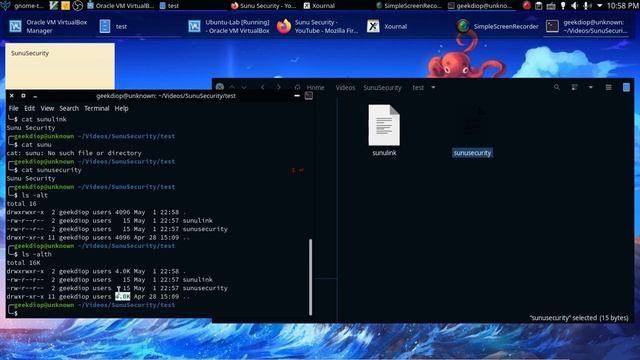Click highlighted 4.0K size in terminal output
The width and height of the screenshot is (640, 360).
[x=122, y=296]
